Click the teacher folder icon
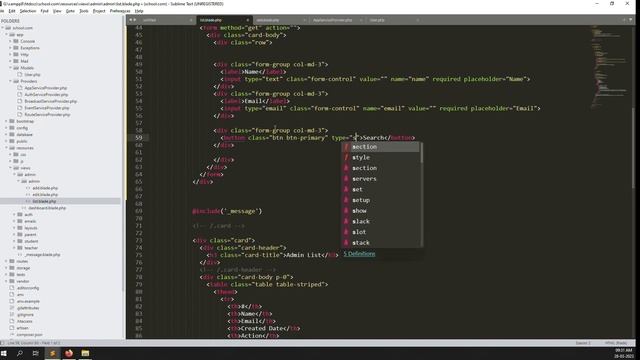 (20, 248)
